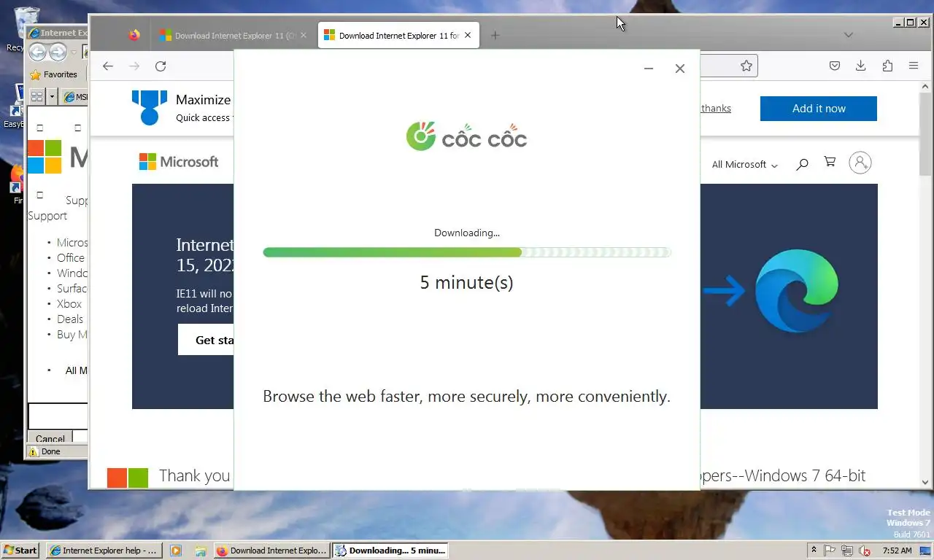Open the Firefox application menu
This screenshot has width=934, height=560.
click(x=914, y=66)
